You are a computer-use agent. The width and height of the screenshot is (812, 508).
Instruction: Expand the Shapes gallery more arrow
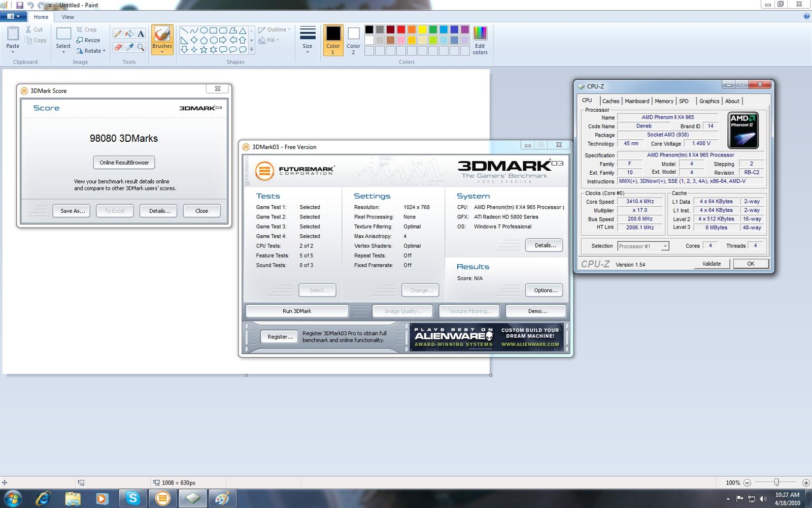point(251,50)
